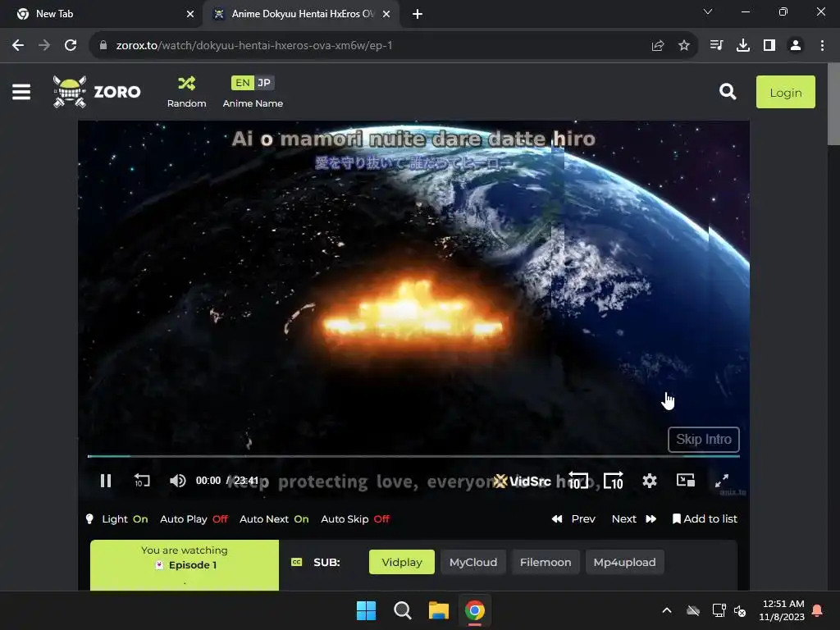Go to Prev episode
840x630 pixels.
click(573, 519)
